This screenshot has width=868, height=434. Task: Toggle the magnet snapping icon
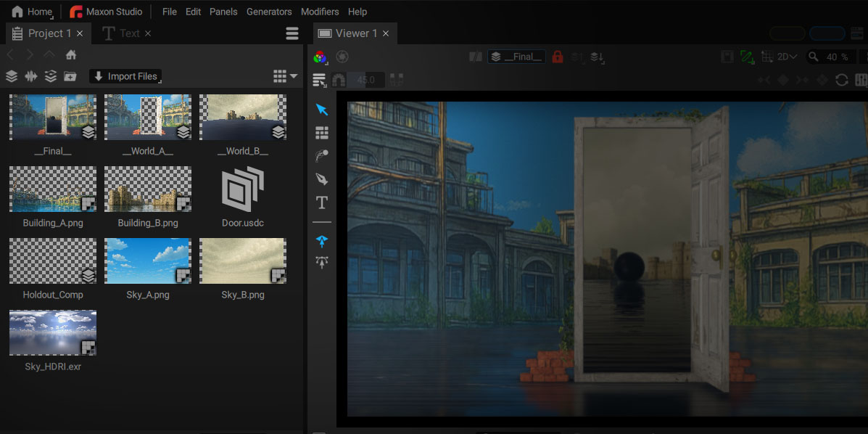click(338, 81)
